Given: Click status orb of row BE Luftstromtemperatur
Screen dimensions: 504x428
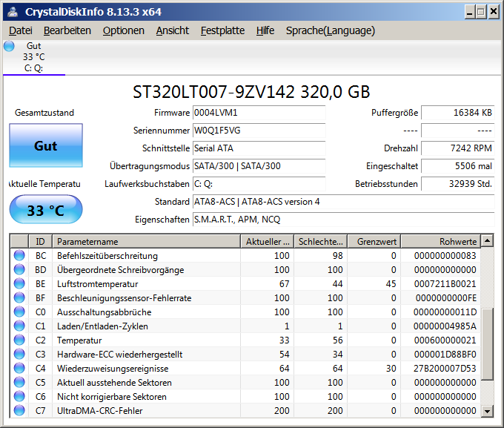Looking at the screenshot, I should 19,283.
